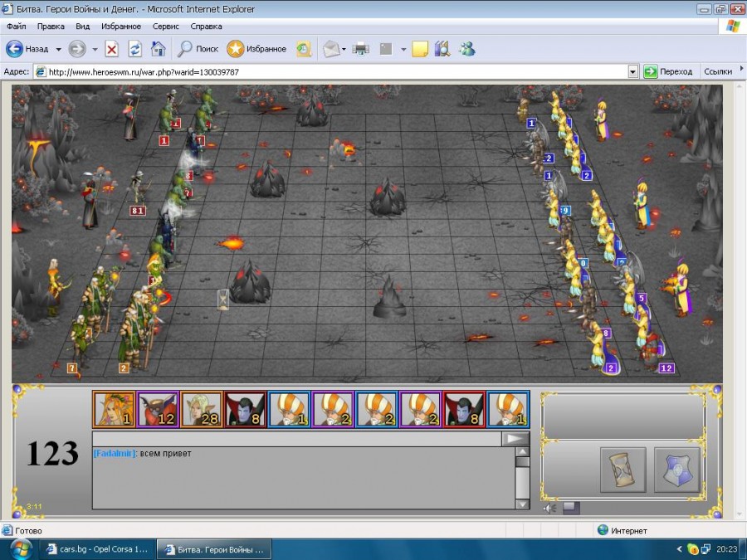Open the Вид menu
747x560 pixels.
point(82,27)
